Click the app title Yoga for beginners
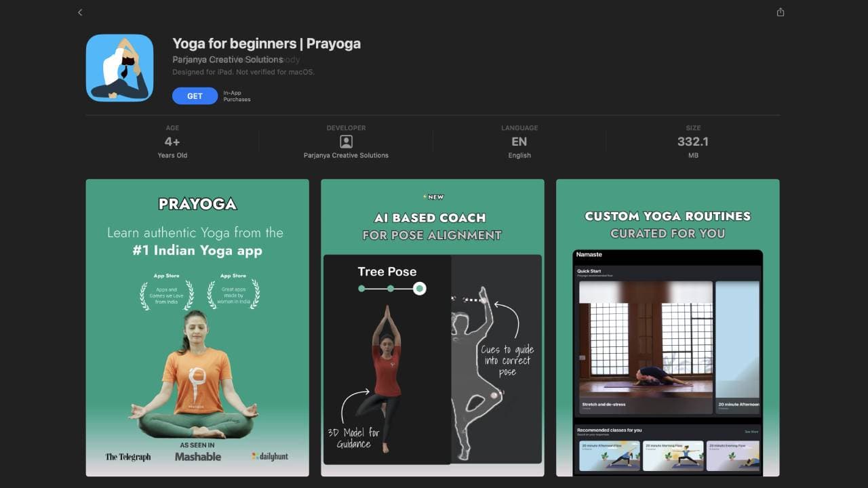 [x=267, y=43]
